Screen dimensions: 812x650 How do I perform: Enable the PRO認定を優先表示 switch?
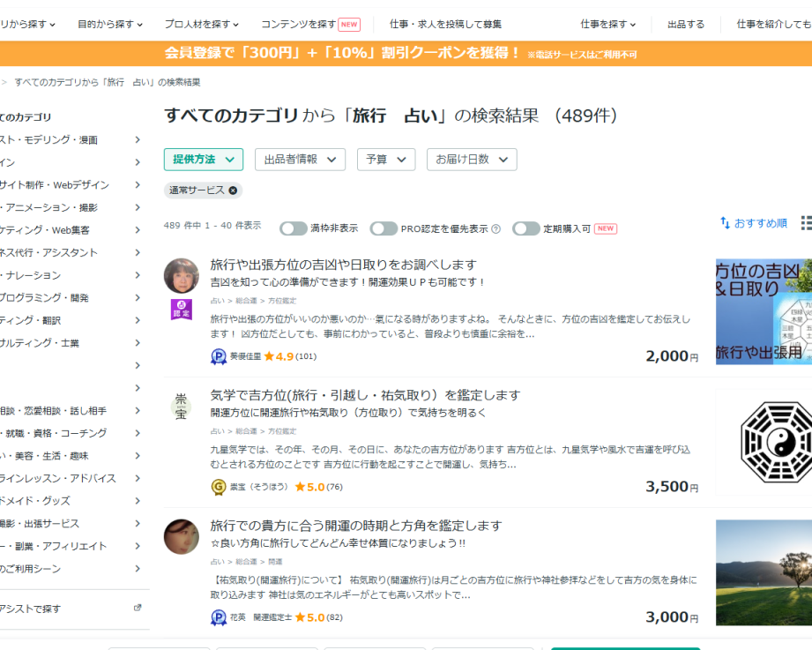click(384, 228)
